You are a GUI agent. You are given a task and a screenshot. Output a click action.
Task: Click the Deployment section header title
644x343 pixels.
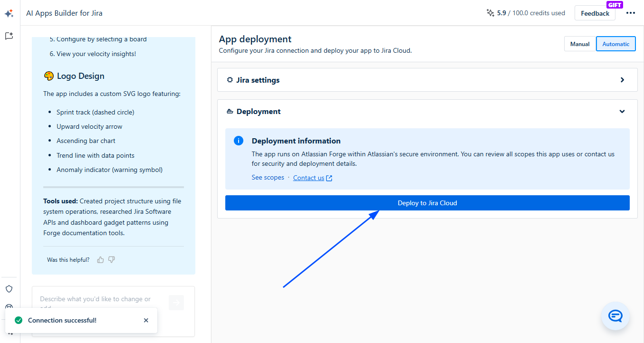pyautogui.click(x=259, y=112)
